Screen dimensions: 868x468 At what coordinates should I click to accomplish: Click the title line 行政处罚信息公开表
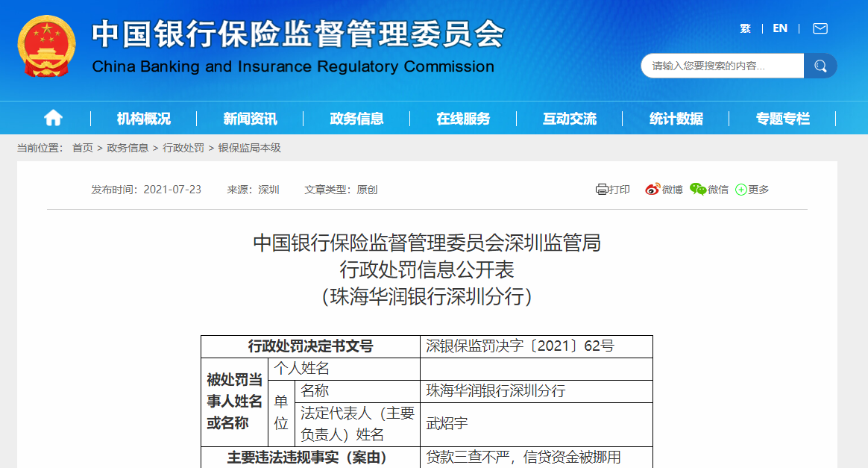(x=427, y=269)
